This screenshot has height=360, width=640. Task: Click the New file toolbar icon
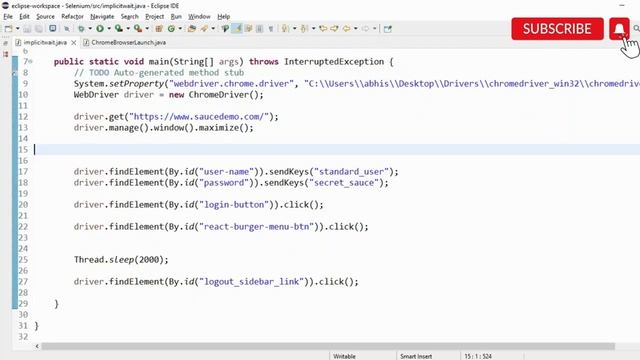tap(8, 29)
